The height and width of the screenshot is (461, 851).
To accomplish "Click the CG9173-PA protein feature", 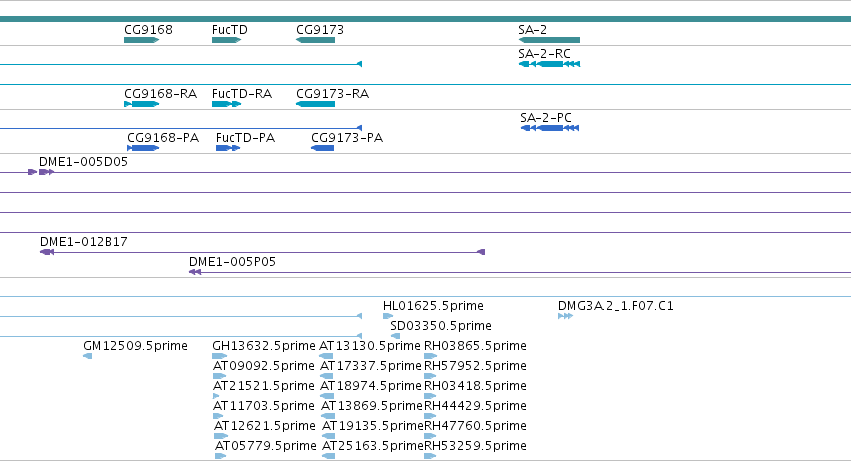I will click(x=322, y=148).
